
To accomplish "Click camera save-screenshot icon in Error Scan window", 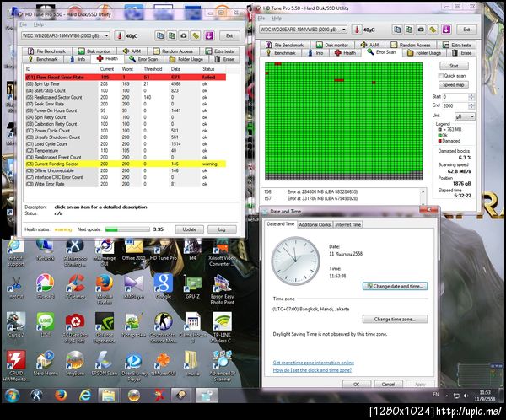I will pos(421,30).
